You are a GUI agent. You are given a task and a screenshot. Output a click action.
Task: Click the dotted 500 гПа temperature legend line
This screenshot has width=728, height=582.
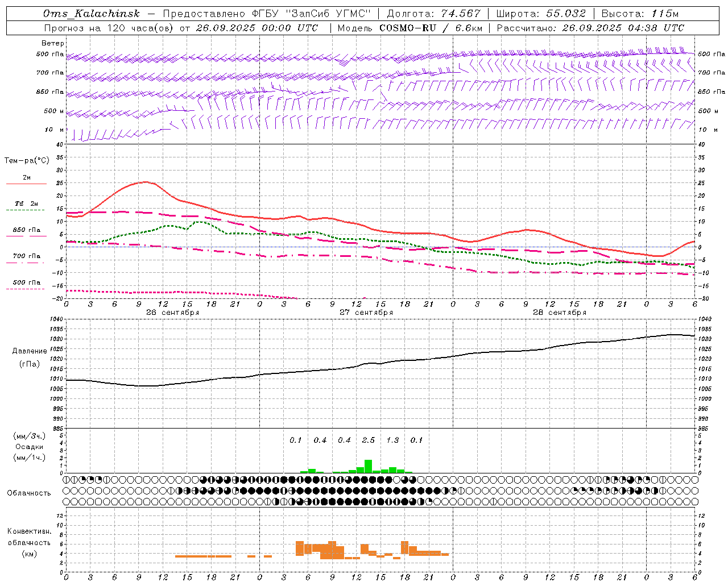tap(26, 289)
